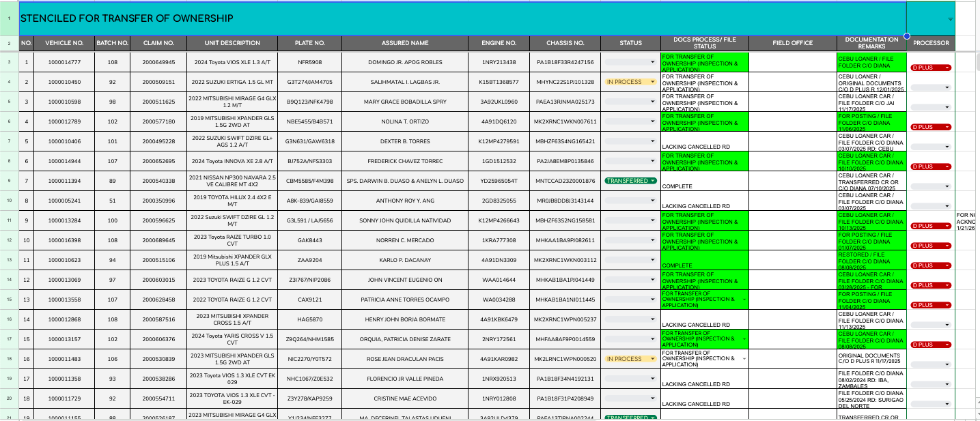This screenshot has width=980, height=421.
Task: Click the VEHICLE NO. column header cell
Action: tap(64, 43)
